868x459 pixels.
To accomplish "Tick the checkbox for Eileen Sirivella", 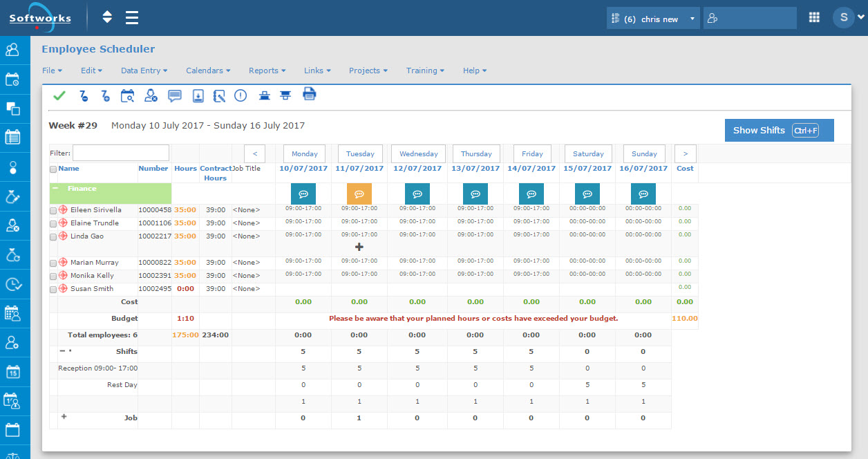I will tap(53, 210).
